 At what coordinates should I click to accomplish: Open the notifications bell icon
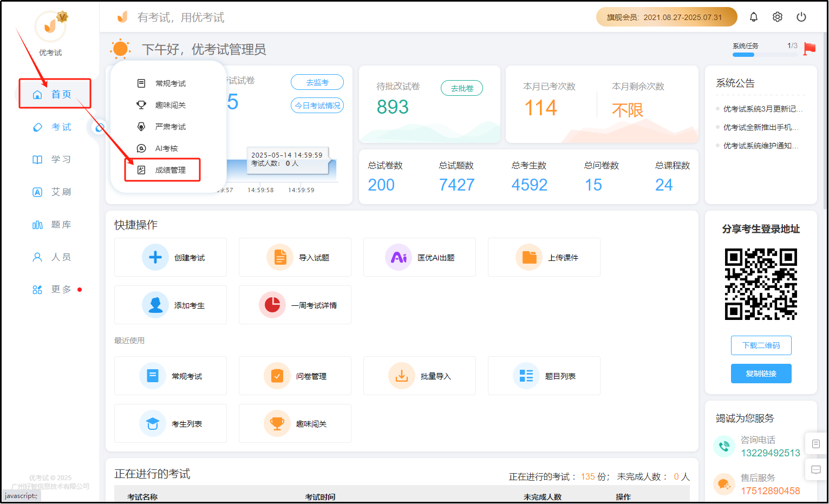click(x=754, y=17)
